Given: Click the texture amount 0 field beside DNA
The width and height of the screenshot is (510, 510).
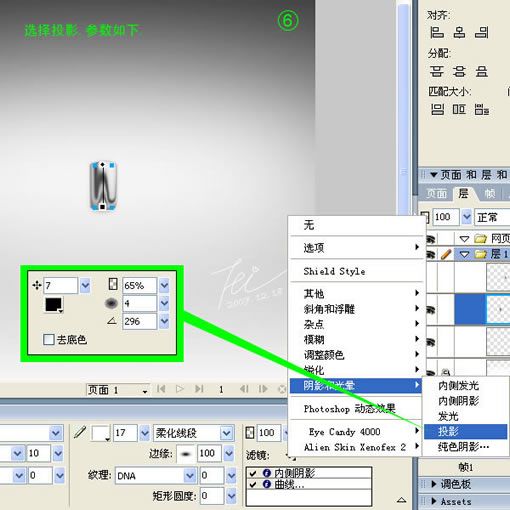Looking at the screenshot, I should tap(211, 475).
